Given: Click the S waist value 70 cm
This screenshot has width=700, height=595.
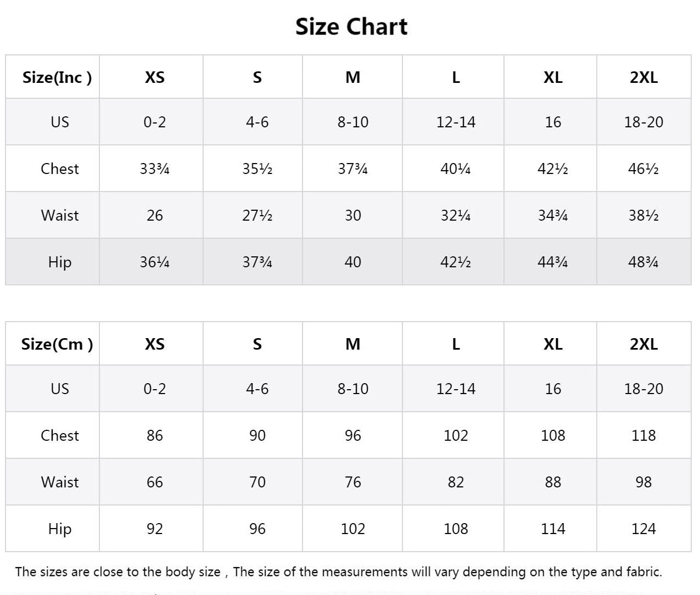Looking at the screenshot, I should click(257, 482).
